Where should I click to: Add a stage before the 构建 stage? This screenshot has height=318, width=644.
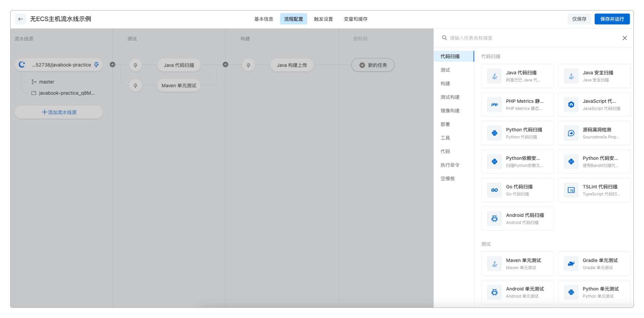point(225,64)
